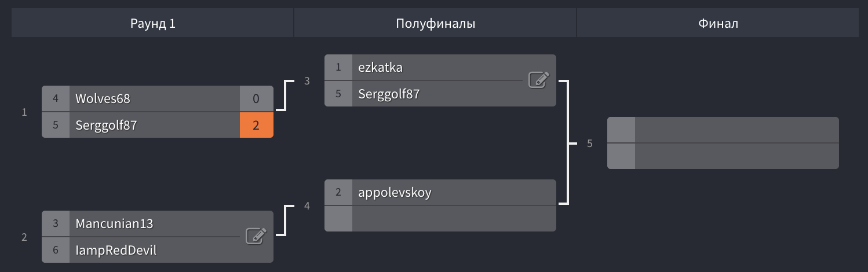868x272 pixels.
Task: Edit the ezkatka vs Serggolf87 match result
Action: (x=538, y=80)
